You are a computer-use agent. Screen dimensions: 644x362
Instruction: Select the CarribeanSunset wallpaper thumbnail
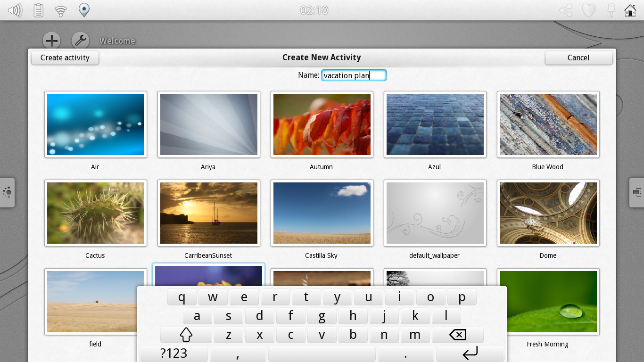click(x=208, y=213)
